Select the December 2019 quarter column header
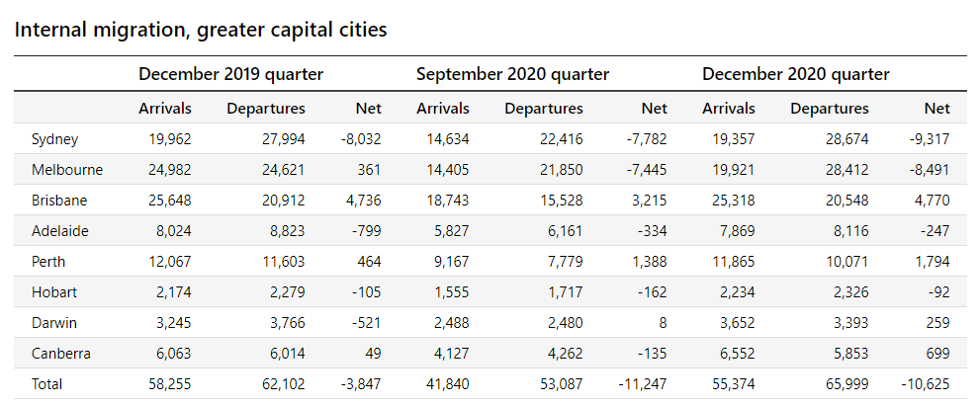The width and height of the screenshot is (980, 406). pos(231,74)
